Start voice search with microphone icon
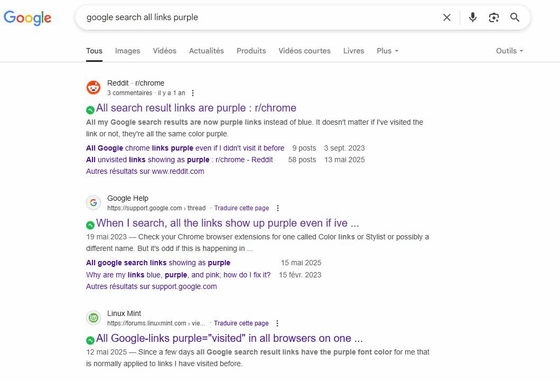Screen dimensions: 560x382 (472, 17)
